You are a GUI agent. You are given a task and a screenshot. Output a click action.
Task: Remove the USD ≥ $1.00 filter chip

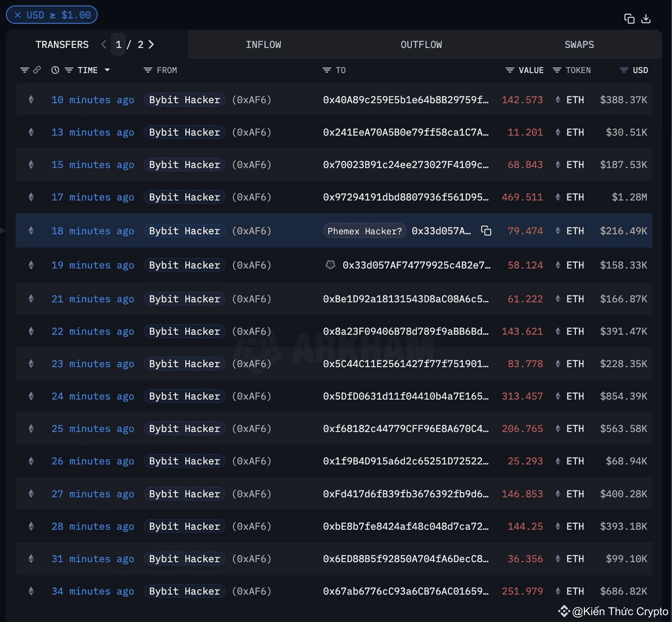(x=18, y=15)
